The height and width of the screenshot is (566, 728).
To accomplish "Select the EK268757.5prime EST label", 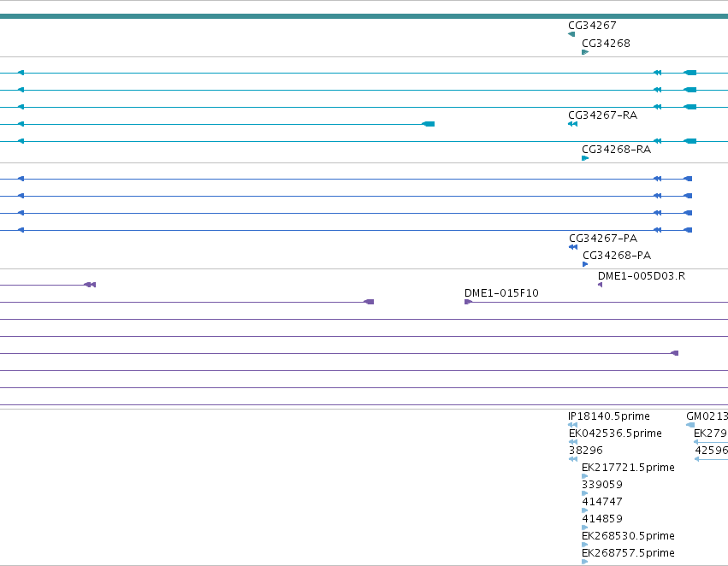I will [x=628, y=553].
